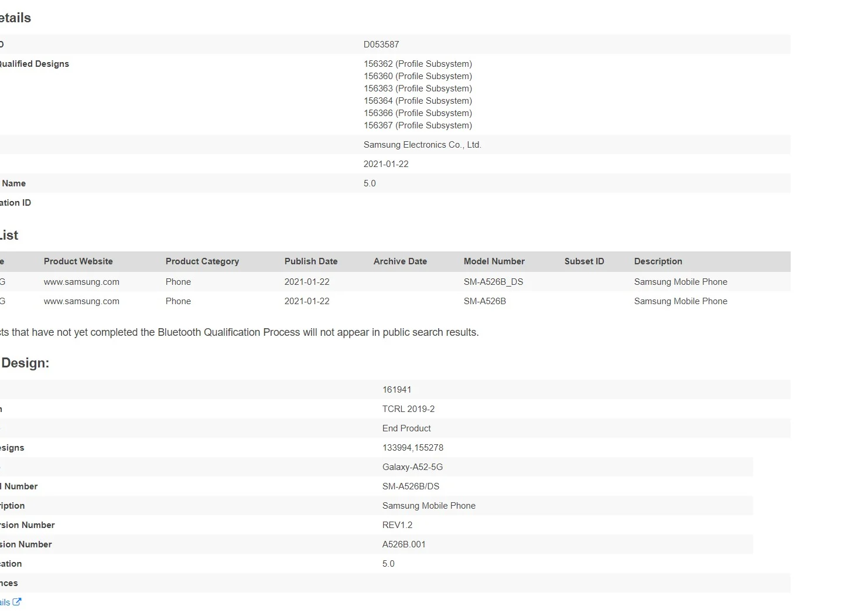The width and height of the screenshot is (868, 613).
Task: Click the Model Number column header
Action: tap(494, 261)
